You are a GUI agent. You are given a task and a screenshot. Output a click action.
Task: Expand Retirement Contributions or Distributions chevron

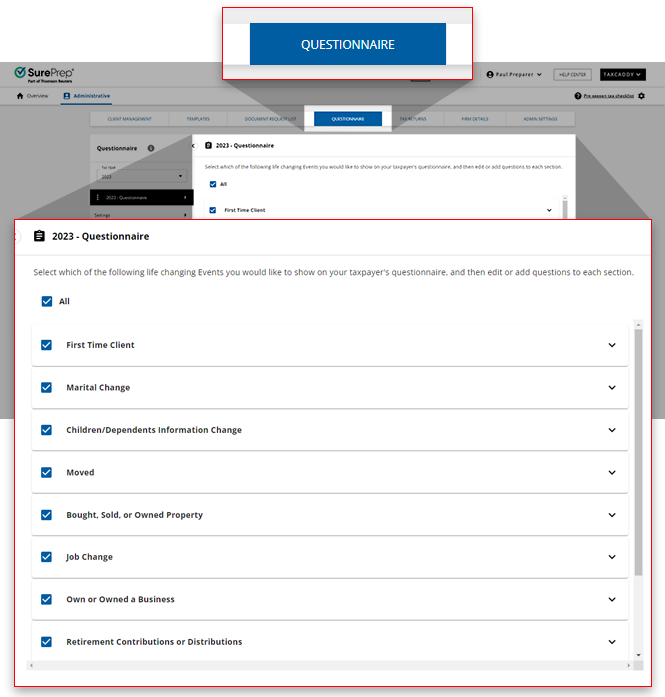point(612,642)
